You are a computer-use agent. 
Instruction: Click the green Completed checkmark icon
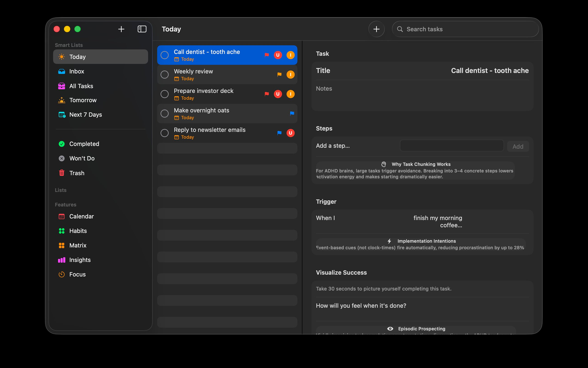(x=62, y=144)
